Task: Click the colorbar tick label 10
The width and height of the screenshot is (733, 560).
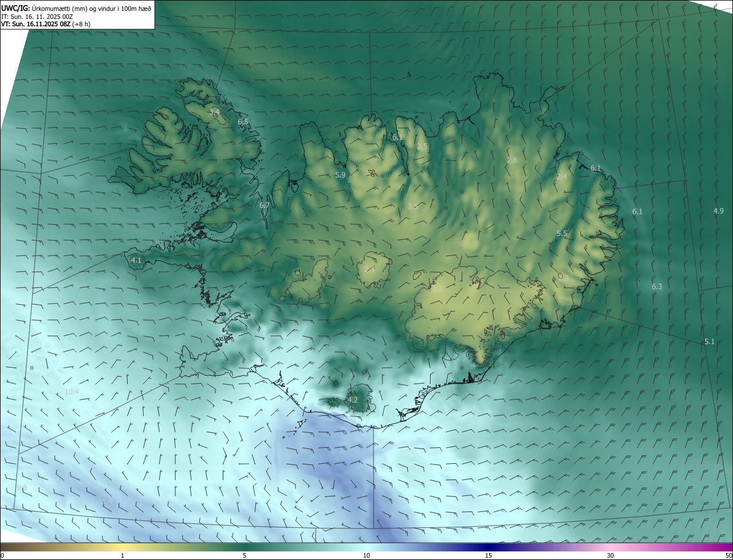Action: click(x=366, y=555)
